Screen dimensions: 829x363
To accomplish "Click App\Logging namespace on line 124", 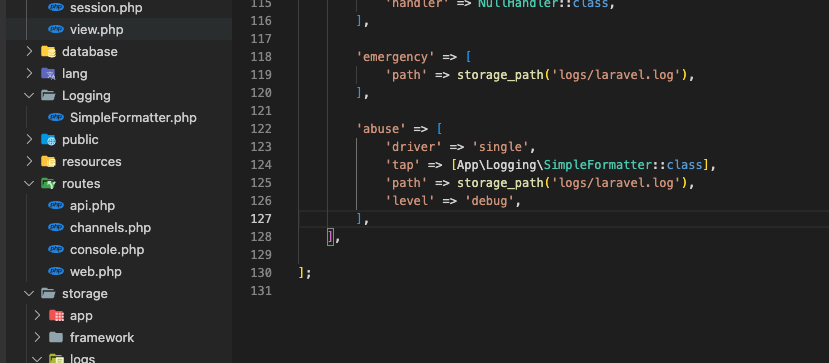I will (x=496, y=164).
